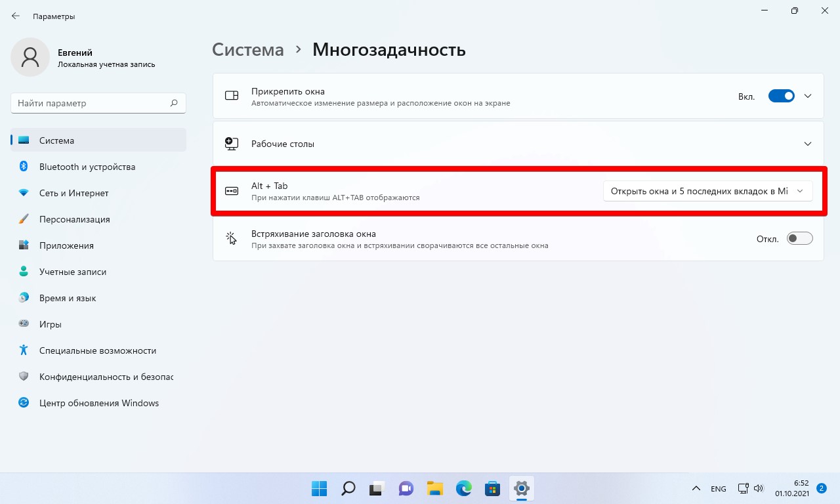Click the Приложения apps icon
840x504 pixels.
(x=24, y=245)
